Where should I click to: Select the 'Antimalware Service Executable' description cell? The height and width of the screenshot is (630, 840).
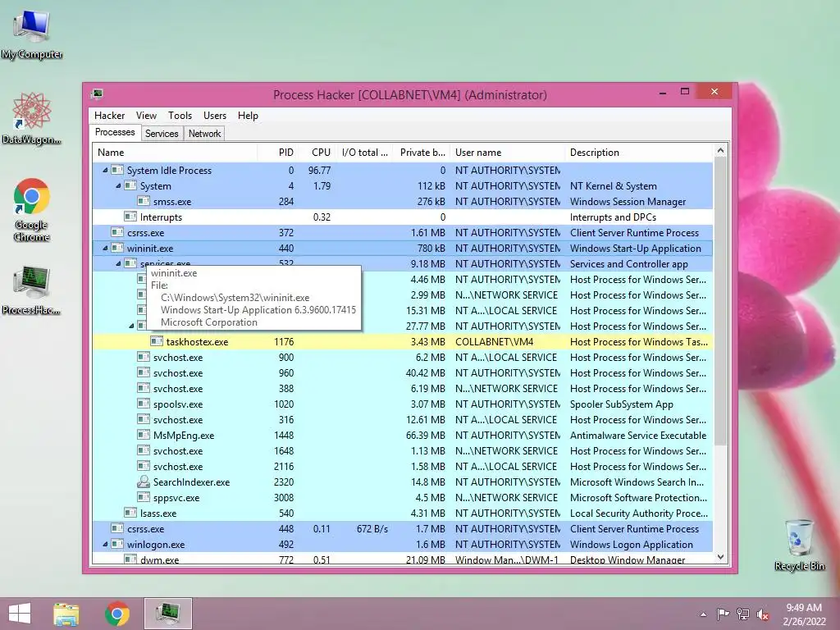[x=638, y=435]
